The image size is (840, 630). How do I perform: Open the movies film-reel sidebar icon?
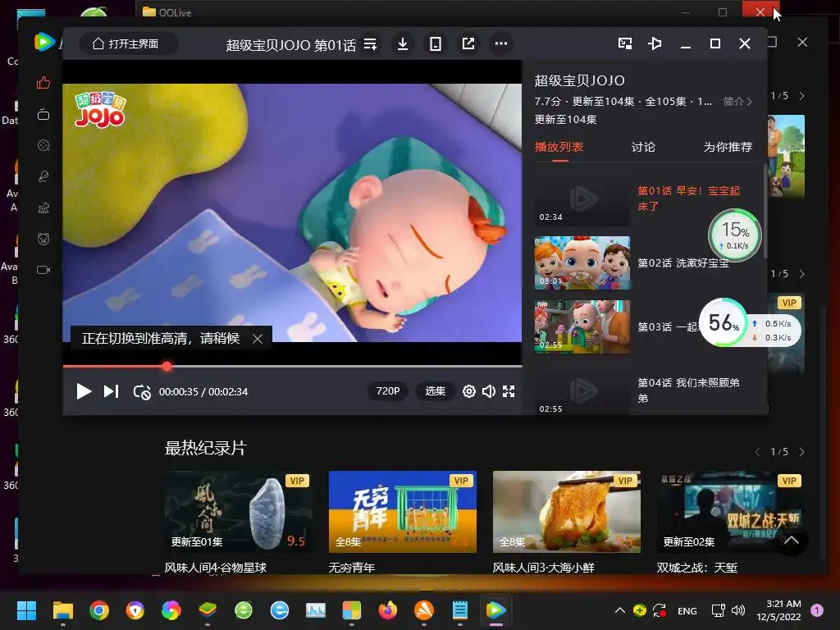(x=43, y=145)
